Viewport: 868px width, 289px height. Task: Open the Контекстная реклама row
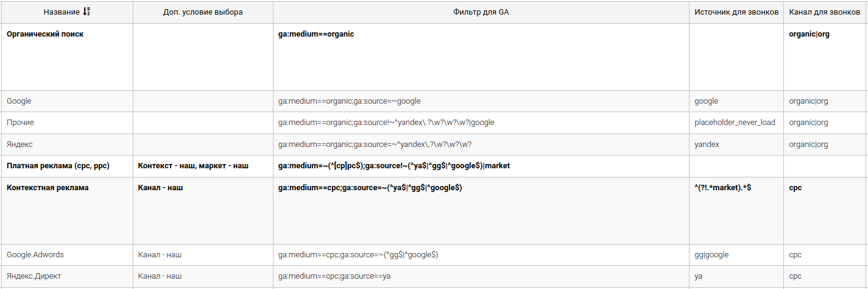pos(48,188)
